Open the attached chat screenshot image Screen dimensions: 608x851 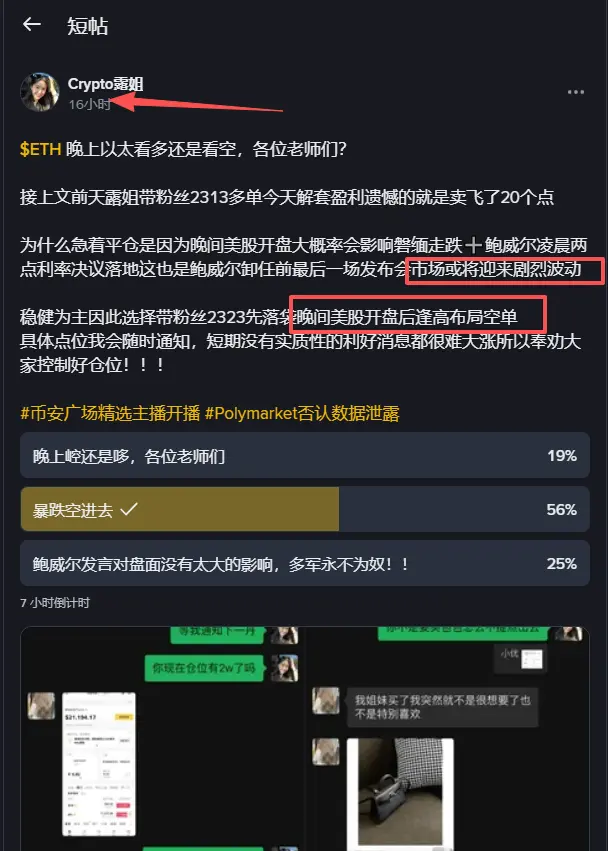305,738
